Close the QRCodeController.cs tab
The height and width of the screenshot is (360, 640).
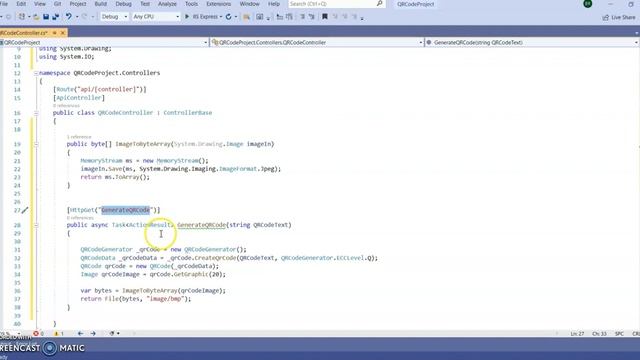pos(63,33)
